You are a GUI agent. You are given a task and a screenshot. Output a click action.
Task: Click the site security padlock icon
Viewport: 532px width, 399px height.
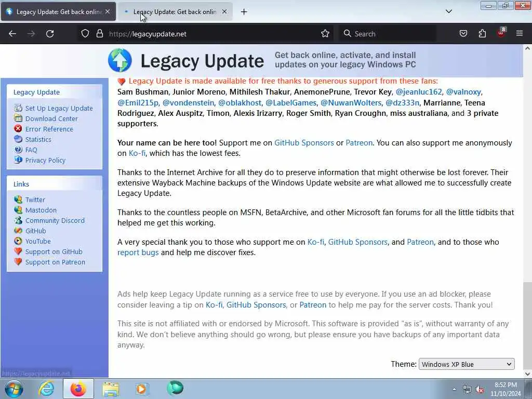coord(99,34)
